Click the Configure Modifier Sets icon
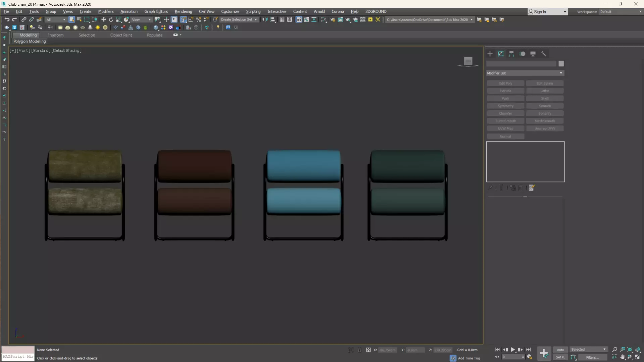The width and height of the screenshot is (644, 362). (x=532, y=188)
